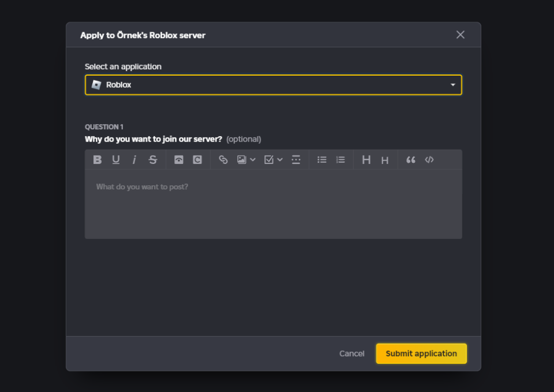Mark text as spoiler with eye icon
This screenshot has height=392, width=554.
(179, 160)
